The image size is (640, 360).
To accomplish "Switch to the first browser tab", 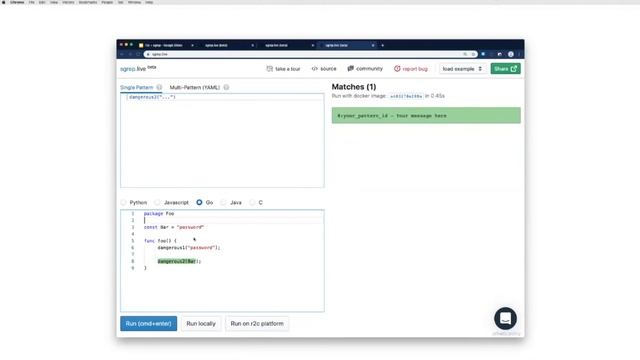I will 166,45.
